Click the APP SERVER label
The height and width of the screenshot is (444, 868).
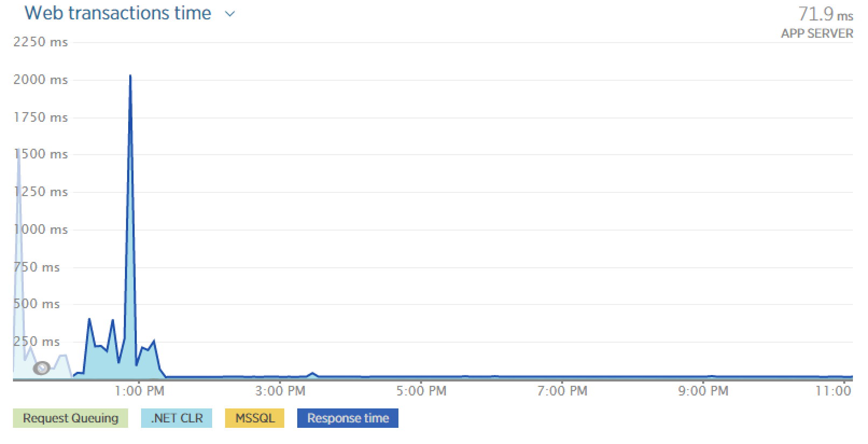pyautogui.click(x=817, y=33)
